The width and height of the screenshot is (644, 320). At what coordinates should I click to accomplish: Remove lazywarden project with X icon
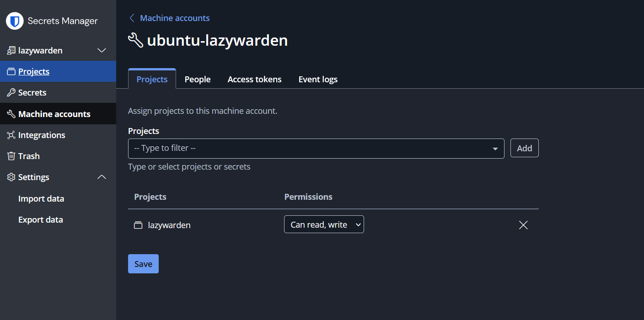coord(523,225)
